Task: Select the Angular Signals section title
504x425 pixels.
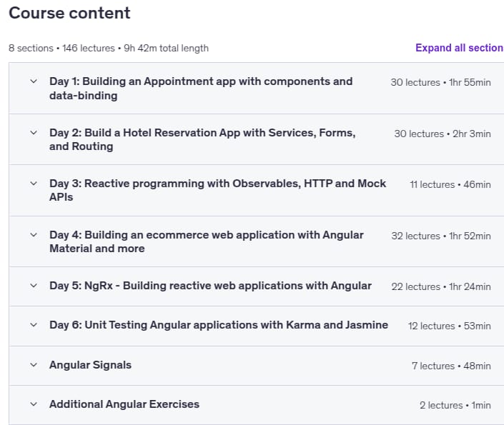Action: tap(90, 365)
